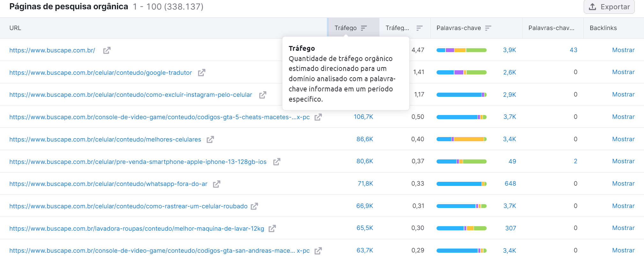This screenshot has height=261, width=644.
Task: Open melhores-celulares external link icon
Action: [210, 139]
